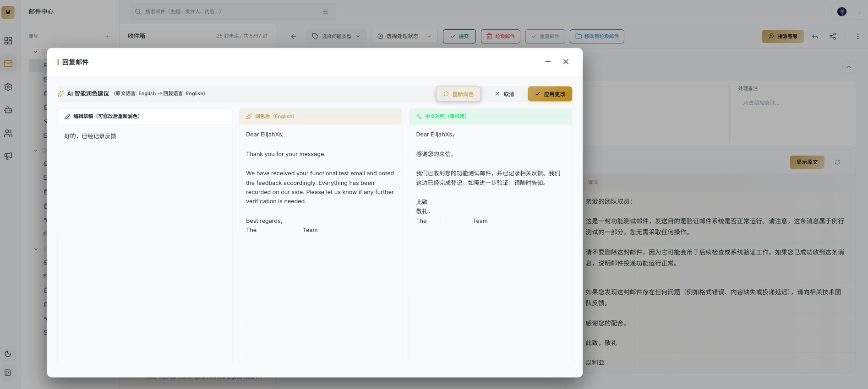Image resolution: width=868 pixels, height=389 pixels.
Task: Collapse the sidebar with the panel icon
Action: point(8,373)
